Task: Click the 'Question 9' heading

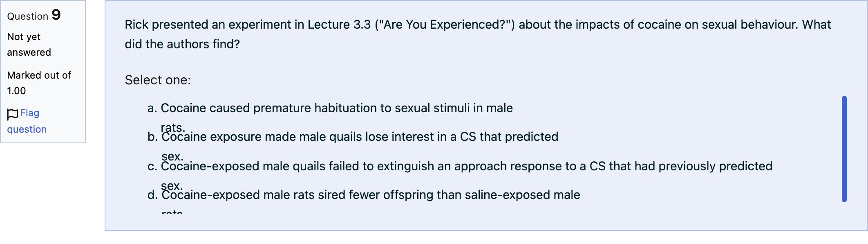Action: 34,16
